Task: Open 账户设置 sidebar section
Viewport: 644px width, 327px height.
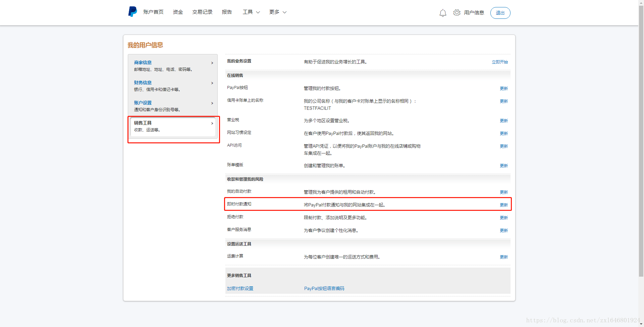Action: tap(143, 103)
